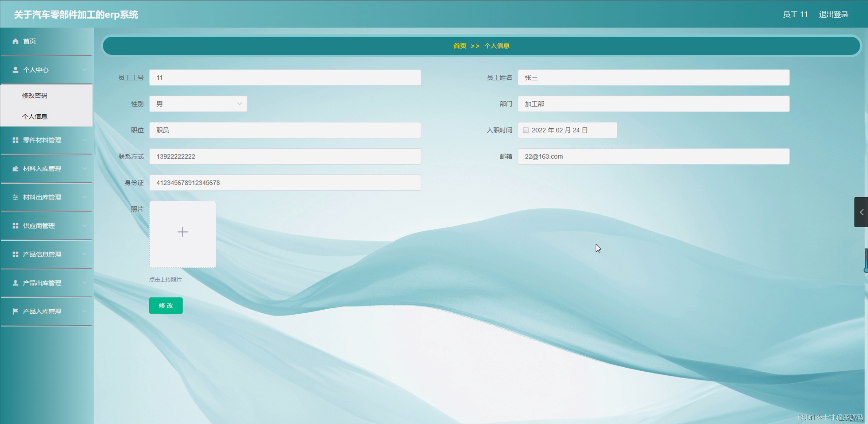Click the 产品出库管理 person icon
The width and height of the screenshot is (868, 424).
coord(15,282)
